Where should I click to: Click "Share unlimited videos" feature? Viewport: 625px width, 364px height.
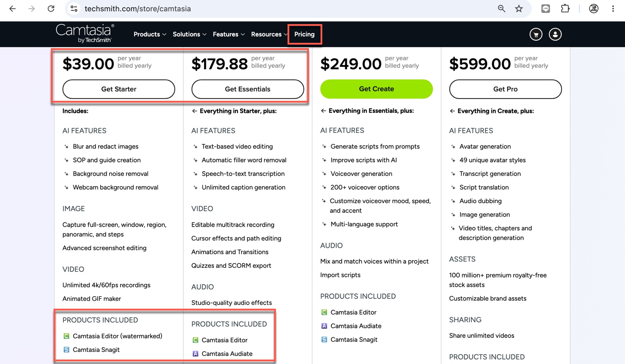482,335
